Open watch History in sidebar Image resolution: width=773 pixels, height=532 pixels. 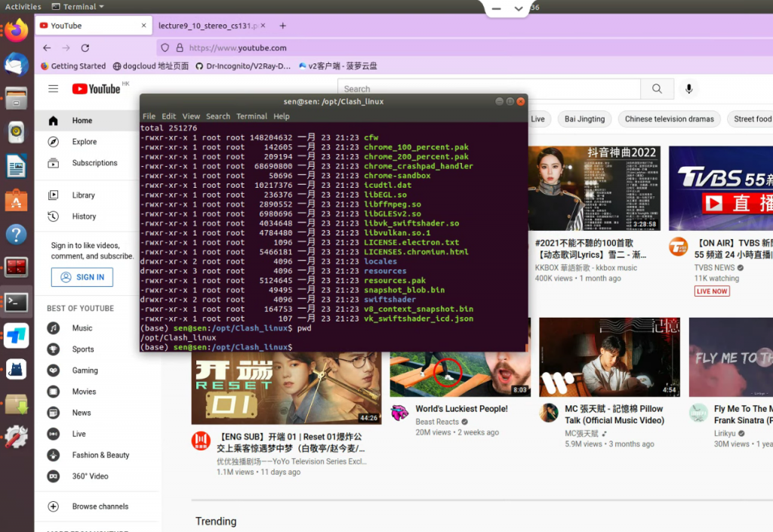click(84, 217)
